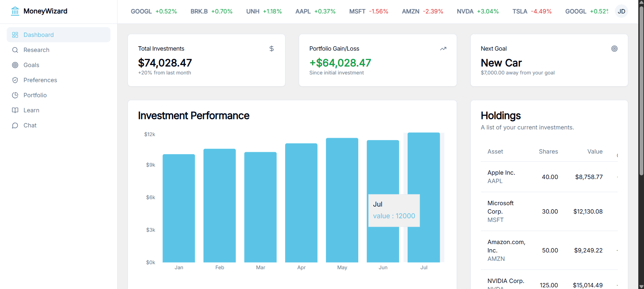This screenshot has height=289, width=644.
Task: Click the MSFT -1.56% ticker
Action: pos(369,11)
